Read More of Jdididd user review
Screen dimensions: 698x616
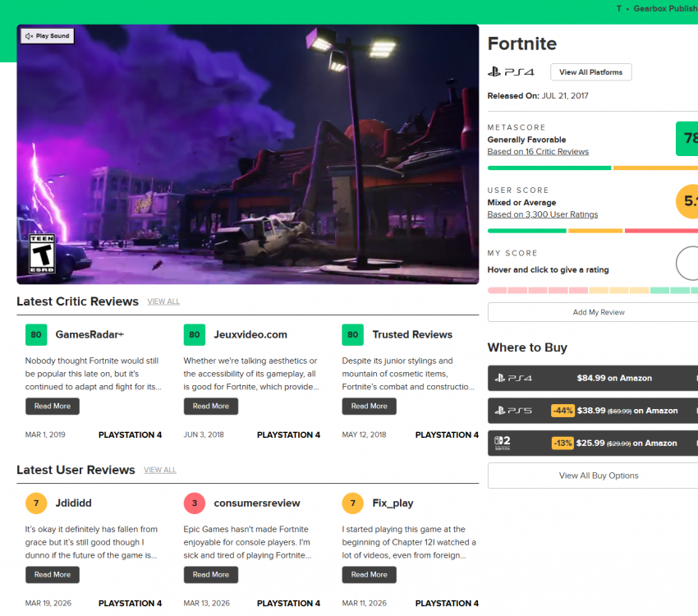(x=53, y=575)
